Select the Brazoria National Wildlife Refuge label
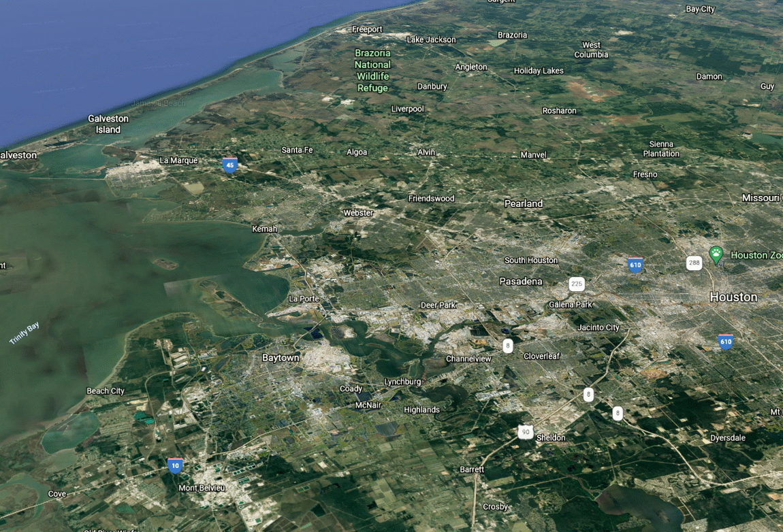 pyautogui.click(x=372, y=70)
